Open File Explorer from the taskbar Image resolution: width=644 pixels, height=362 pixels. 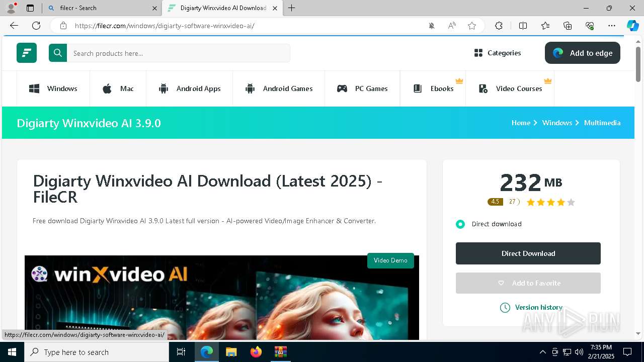click(x=231, y=352)
